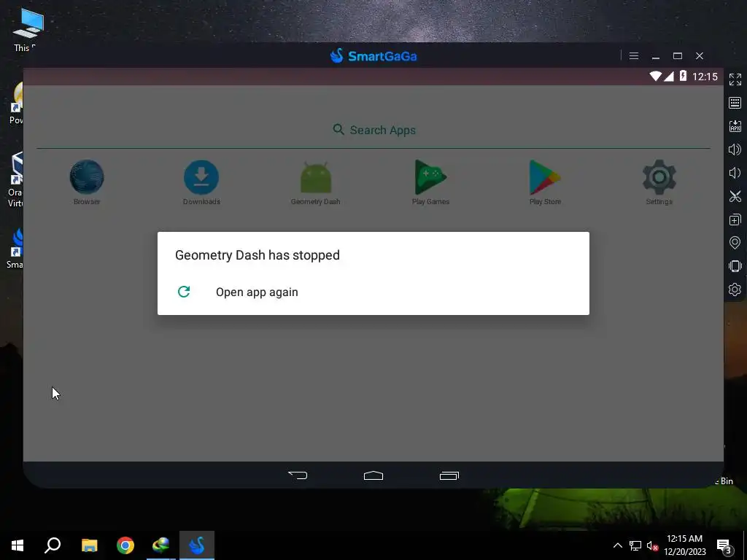Viewport: 747px width, 560px height.
Task: Click the scissors screenshot icon in sidebar
Action: [x=735, y=196]
